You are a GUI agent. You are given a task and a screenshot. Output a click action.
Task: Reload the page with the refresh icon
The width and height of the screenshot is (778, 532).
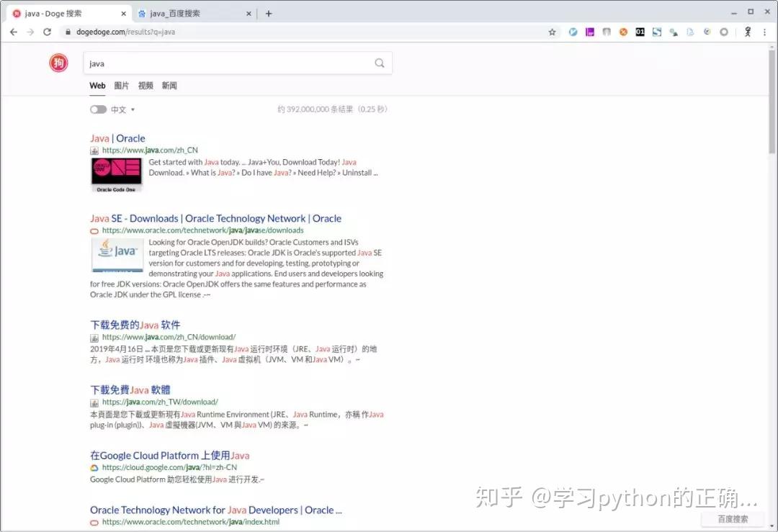[47, 32]
